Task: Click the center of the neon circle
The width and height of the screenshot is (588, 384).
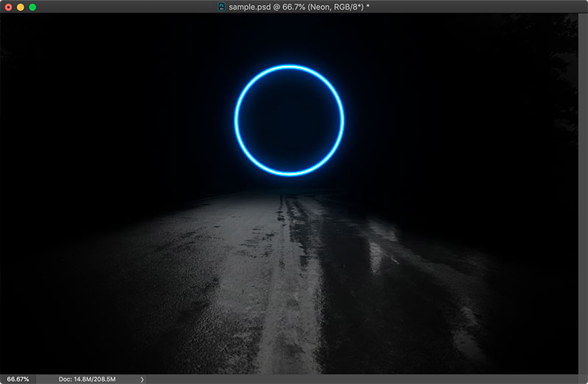Action: coord(289,120)
